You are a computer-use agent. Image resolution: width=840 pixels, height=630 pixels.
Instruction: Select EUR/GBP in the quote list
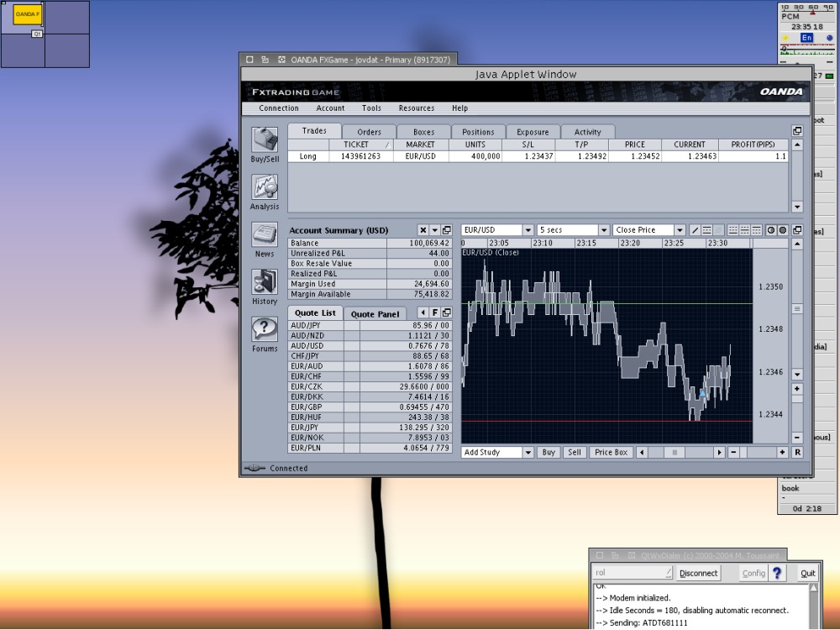click(370, 407)
